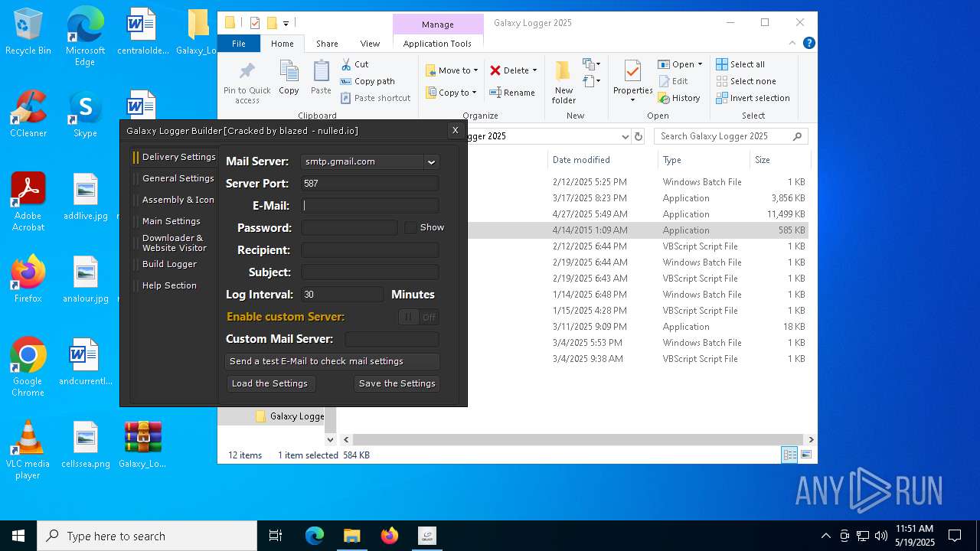Viewport: 980px width, 551px height.
Task: Open Microsoft Edge from the taskbar
Action: pos(315,536)
